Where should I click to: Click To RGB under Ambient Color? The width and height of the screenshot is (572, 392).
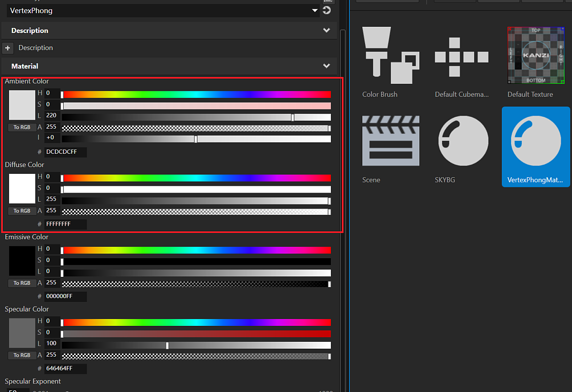[x=22, y=128]
